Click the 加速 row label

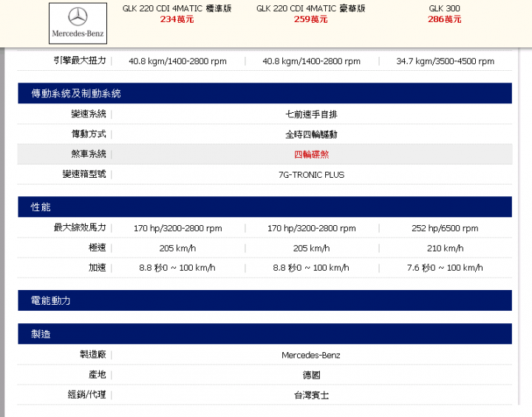[x=98, y=267]
